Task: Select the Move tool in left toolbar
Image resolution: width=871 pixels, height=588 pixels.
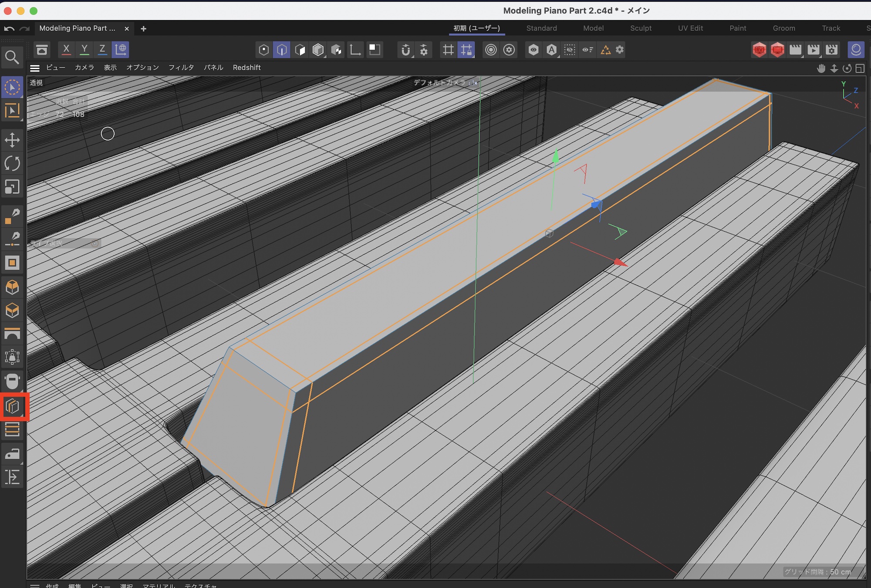Action: (x=12, y=140)
